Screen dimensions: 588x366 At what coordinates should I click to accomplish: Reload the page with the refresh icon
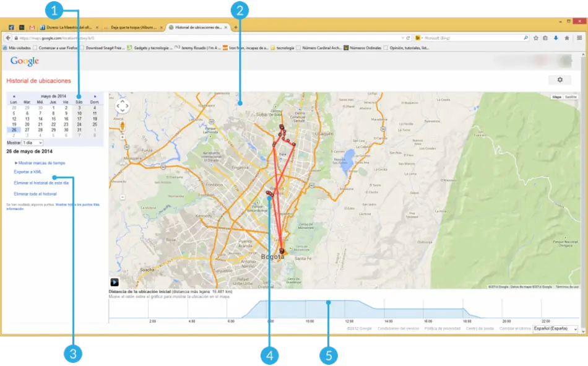point(408,38)
